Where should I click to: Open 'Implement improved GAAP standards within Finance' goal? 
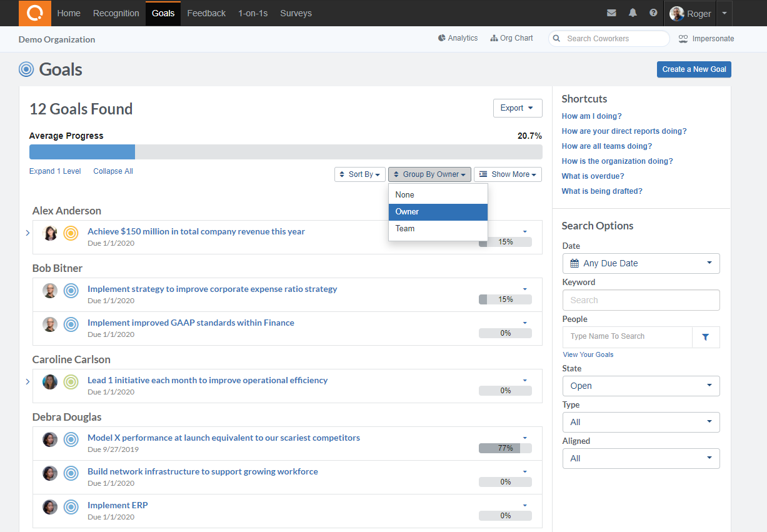pyautogui.click(x=191, y=323)
